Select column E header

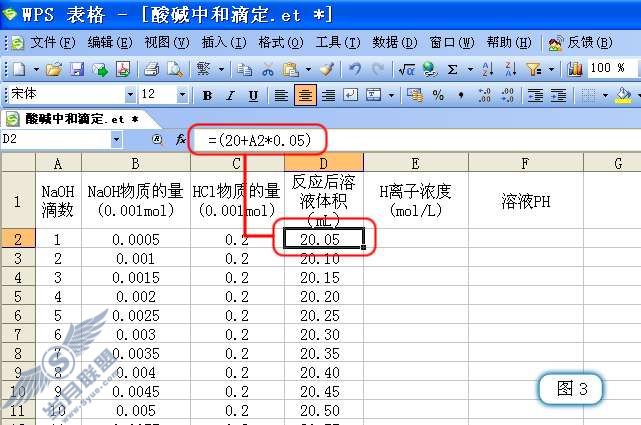click(x=416, y=163)
